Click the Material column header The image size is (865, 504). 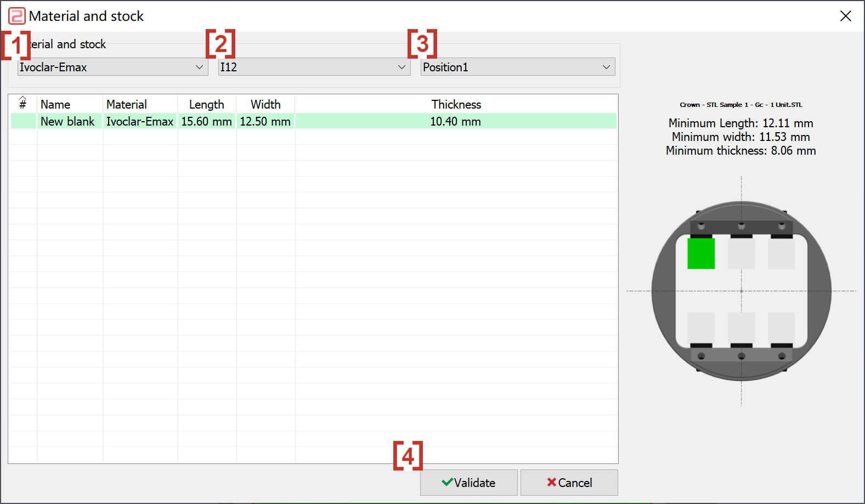140,104
